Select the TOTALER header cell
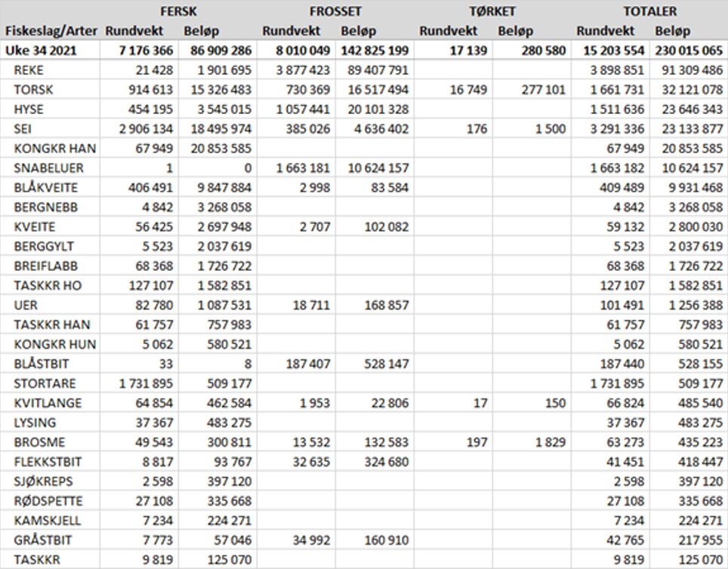Image resolution: width=728 pixels, height=569 pixels. point(649,12)
